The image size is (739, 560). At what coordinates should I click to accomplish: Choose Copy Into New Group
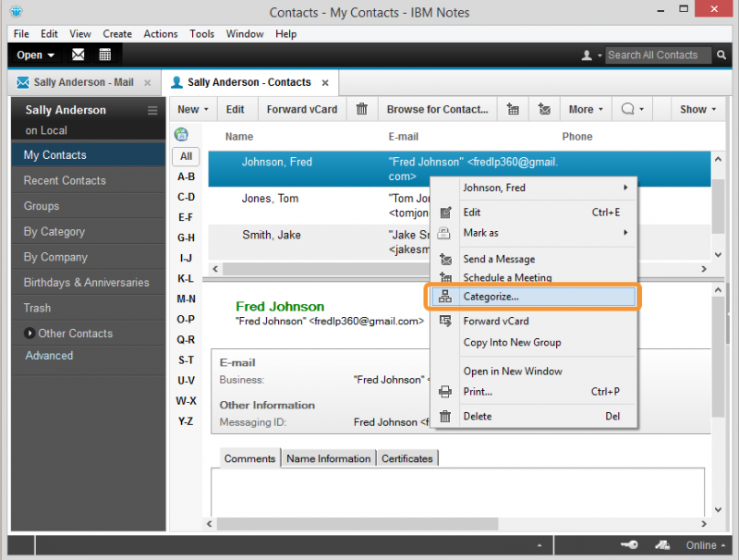click(x=512, y=342)
